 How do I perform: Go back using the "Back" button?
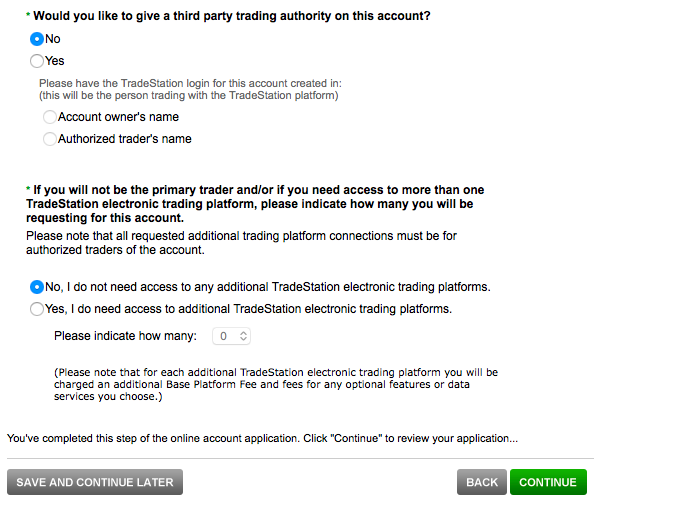point(481,482)
